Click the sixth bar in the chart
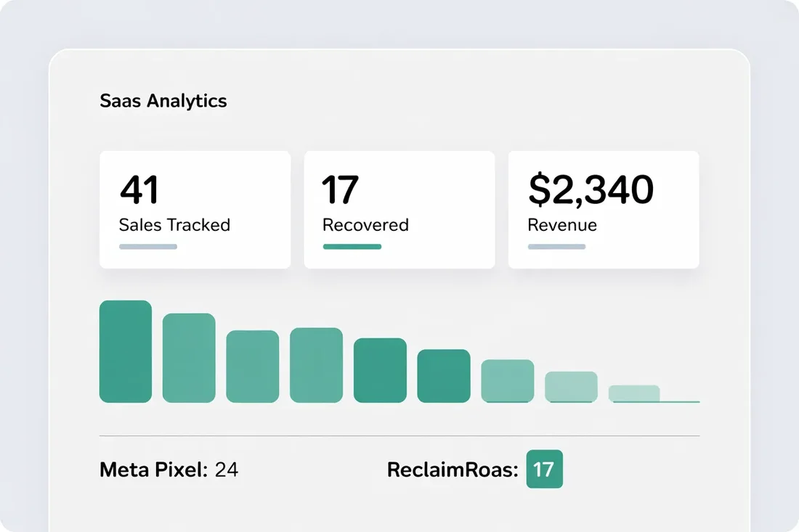The width and height of the screenshot is (799, 532). pyautogui.click(x=443, y=374)
